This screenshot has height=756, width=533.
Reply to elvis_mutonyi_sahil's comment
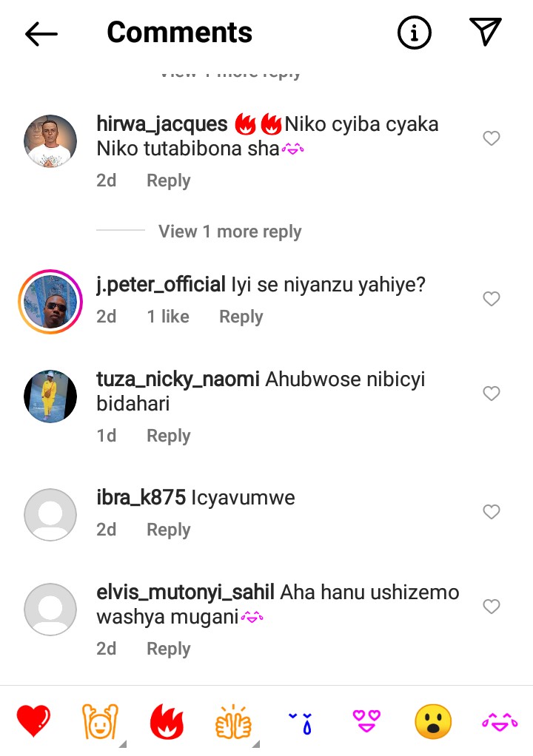point(168,649)
